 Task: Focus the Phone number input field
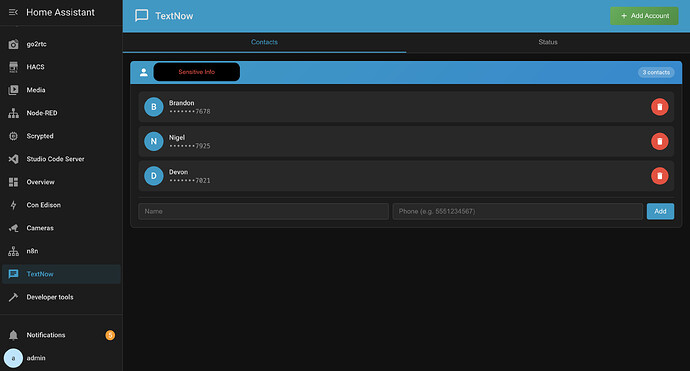point(518,211)
